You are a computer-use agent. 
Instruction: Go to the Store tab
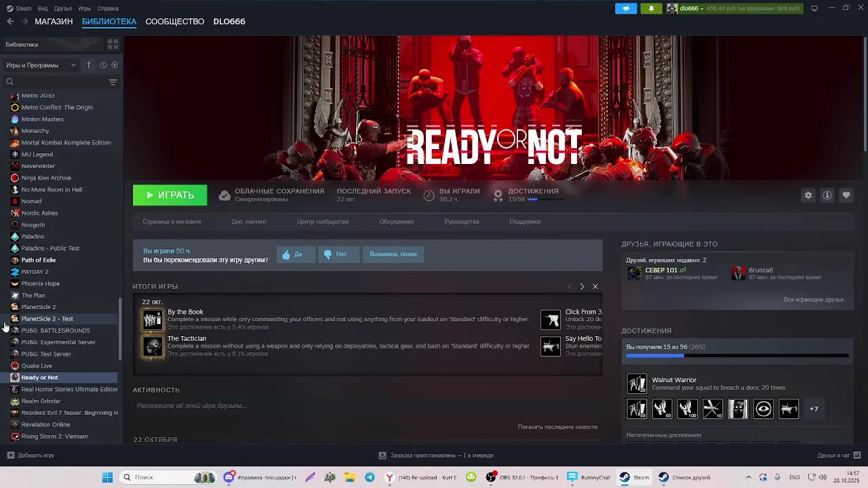[x=54, y=22]
